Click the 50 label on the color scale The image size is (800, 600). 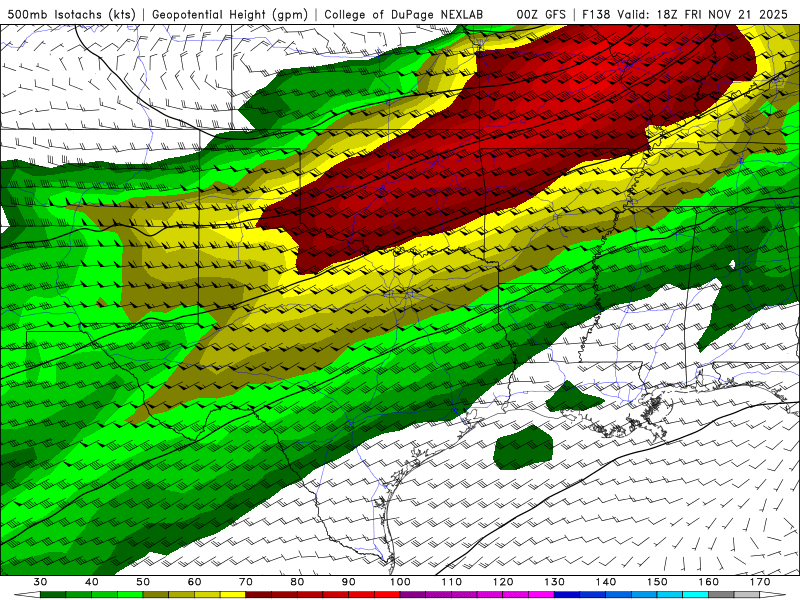click(x=143, y=582)
